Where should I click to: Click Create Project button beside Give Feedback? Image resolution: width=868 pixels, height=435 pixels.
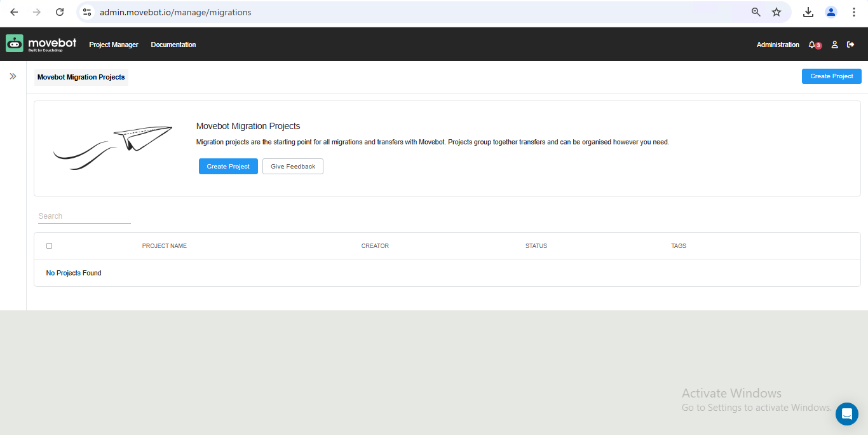(228, 166)
